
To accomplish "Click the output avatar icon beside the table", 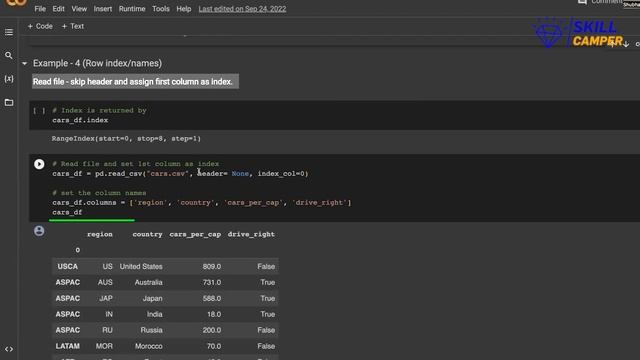I will click(39, 231).
